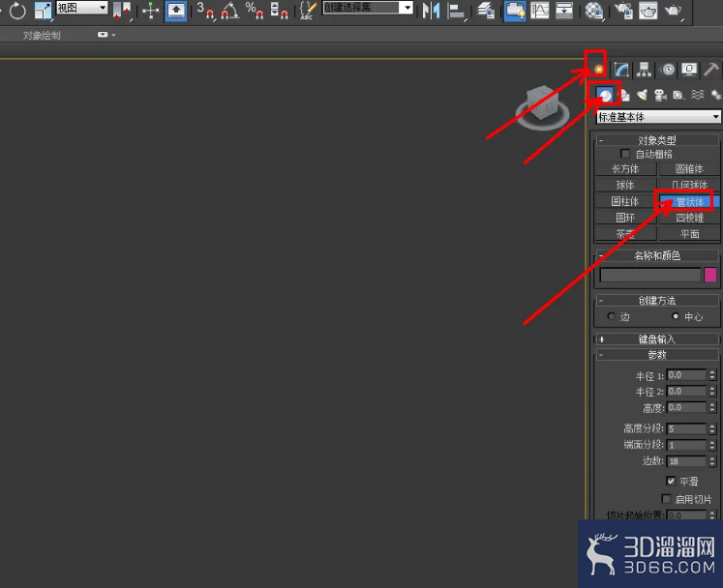Click the 圆柱体 button
This screenshot has height=588, width=723.
pyautogui.click(x=625, y=201)
